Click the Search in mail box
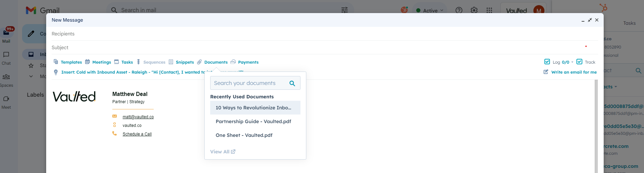 (x=230, y=10)
